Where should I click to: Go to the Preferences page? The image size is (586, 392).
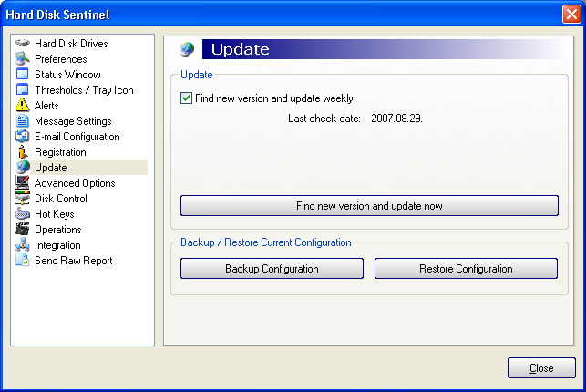point(60,59)
